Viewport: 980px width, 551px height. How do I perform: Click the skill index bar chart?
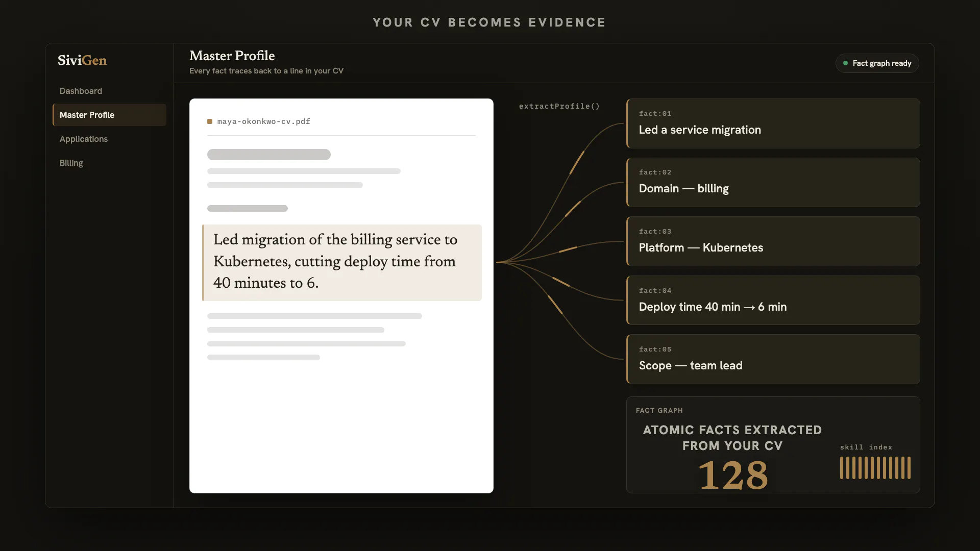tap(875, 468)
